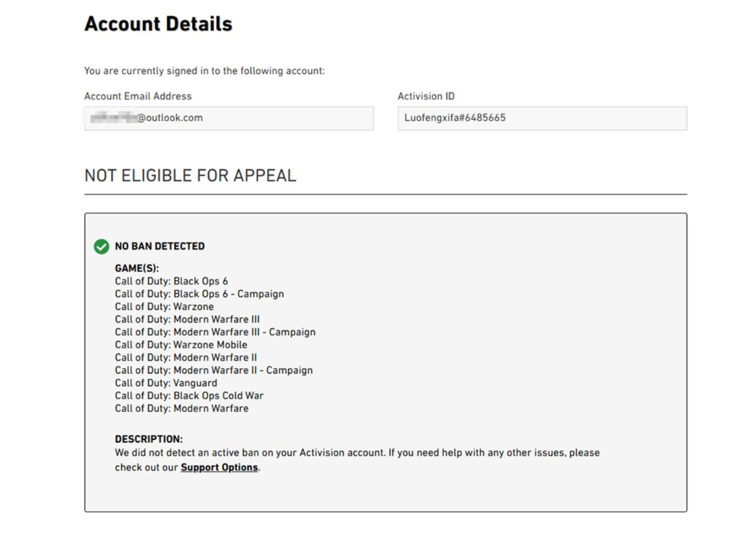The width and height of the screenshot is (756, 539).
Task: Select the Call of Duty: Warzone entry
Action: point(164,307)
